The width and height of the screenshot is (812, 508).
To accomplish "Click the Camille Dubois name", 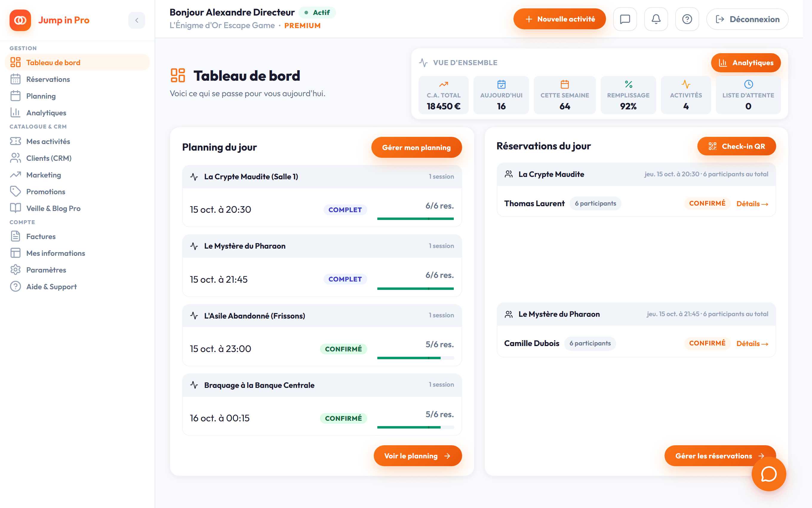I will 531,343.
